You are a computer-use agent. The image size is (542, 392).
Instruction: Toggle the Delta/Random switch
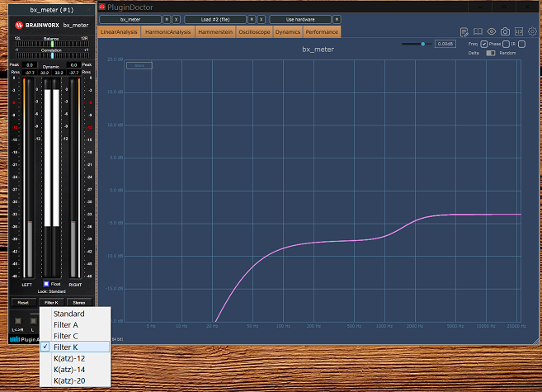[x=491, y=53]
